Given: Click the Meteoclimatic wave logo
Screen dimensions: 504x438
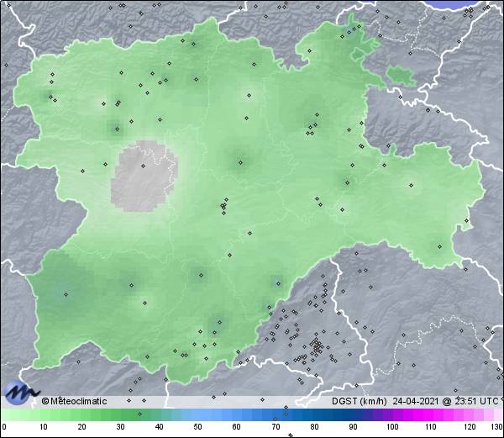Looking at the screenshot, I should pos(22,393).
